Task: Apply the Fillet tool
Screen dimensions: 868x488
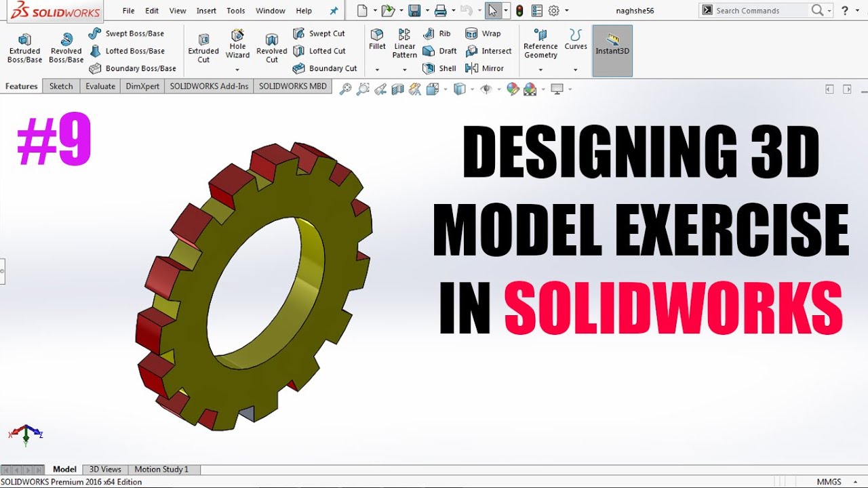Action: pyautogui.click(x=377, y=40)
